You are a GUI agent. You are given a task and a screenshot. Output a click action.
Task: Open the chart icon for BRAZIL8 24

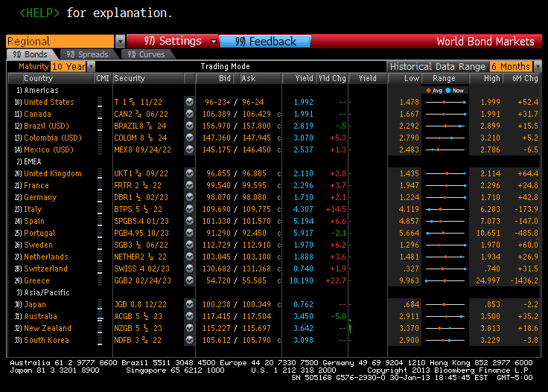189,126
